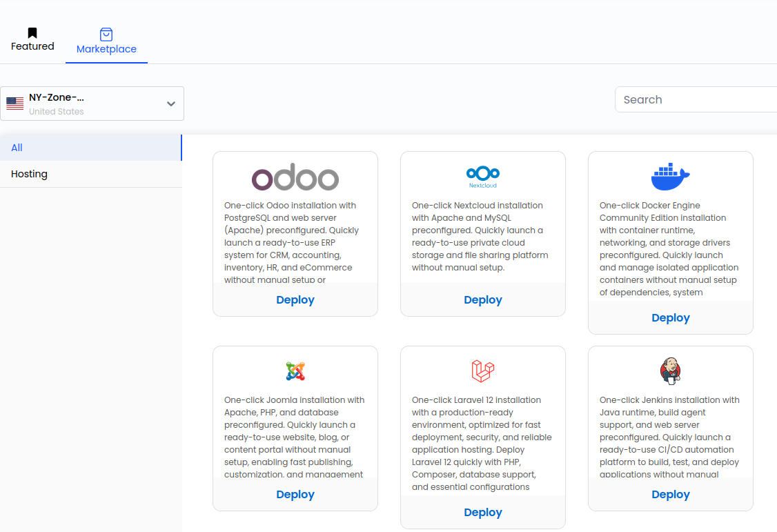Switch to the Featured tab
Image resolution: width=777 pixels, height=532 pixels.
(x=32, y=39)
